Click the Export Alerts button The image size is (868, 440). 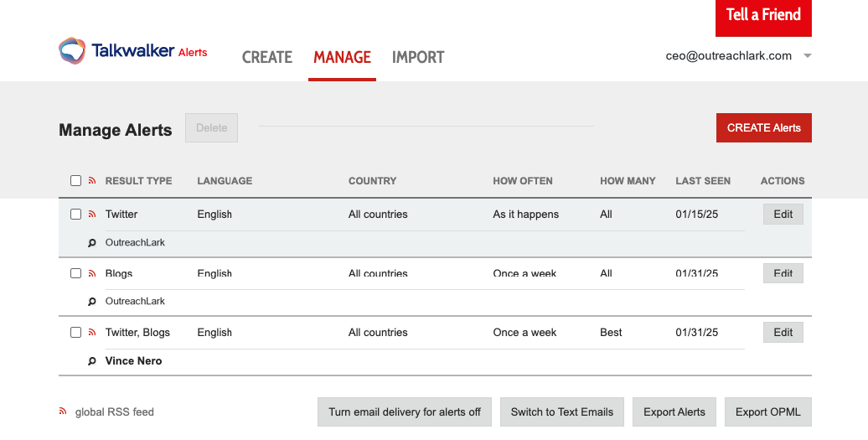674,412
